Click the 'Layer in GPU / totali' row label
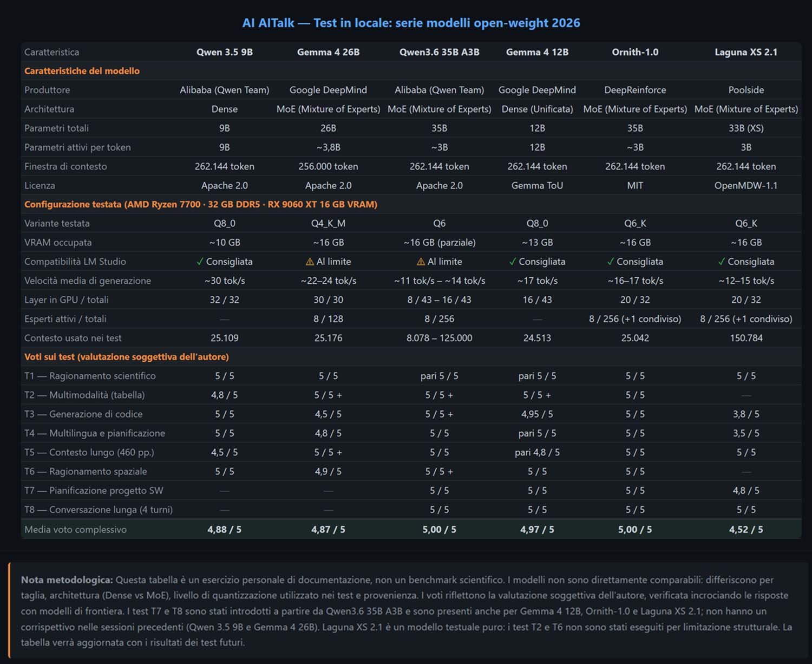 click(67, 300)
